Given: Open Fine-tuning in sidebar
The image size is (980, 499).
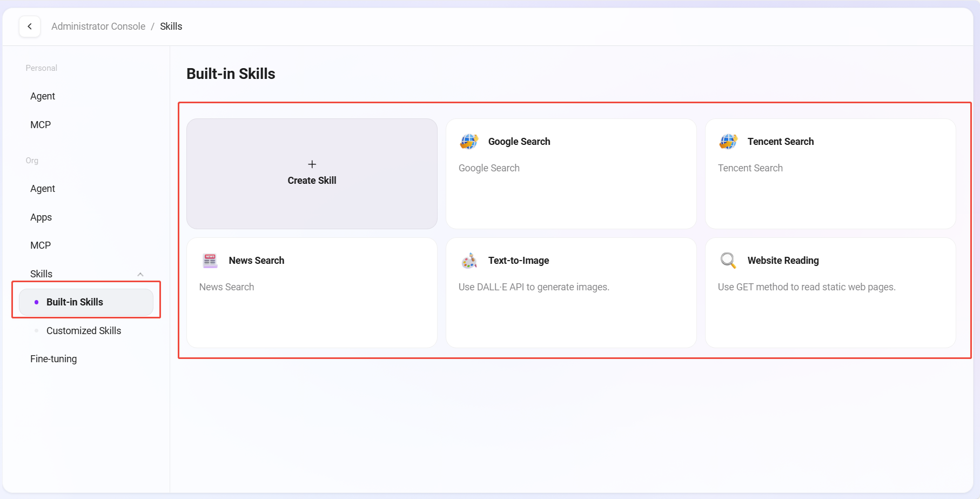Looking at the screenshot, I should 53,359.
